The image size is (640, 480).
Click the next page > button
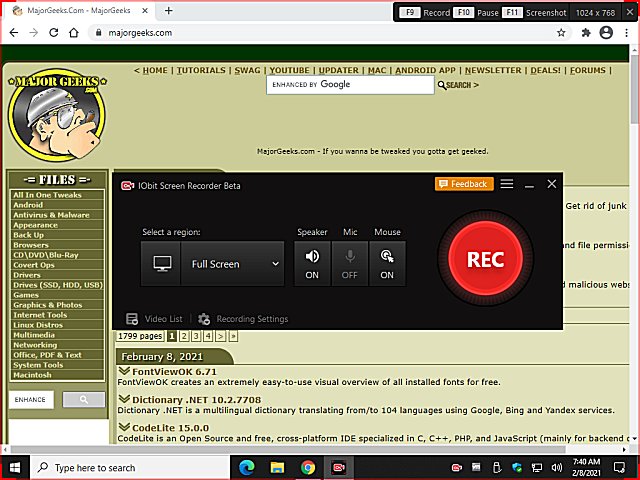[x=220, y=336]
